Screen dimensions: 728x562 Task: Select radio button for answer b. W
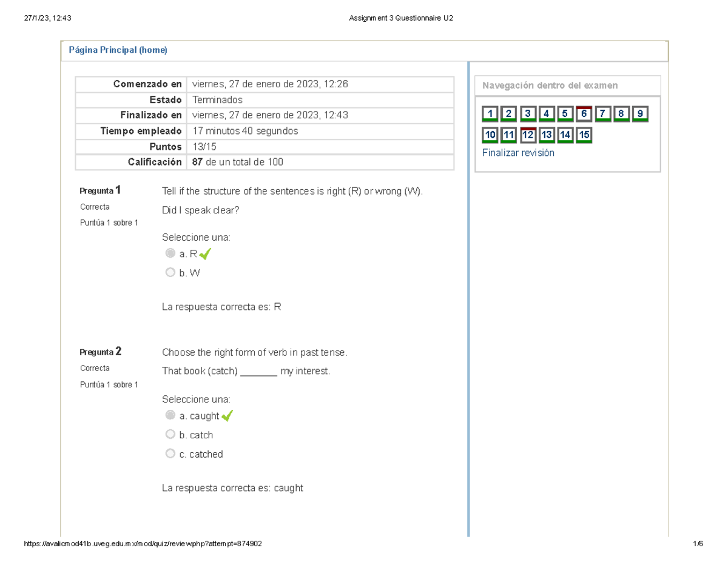click(170, 272)
